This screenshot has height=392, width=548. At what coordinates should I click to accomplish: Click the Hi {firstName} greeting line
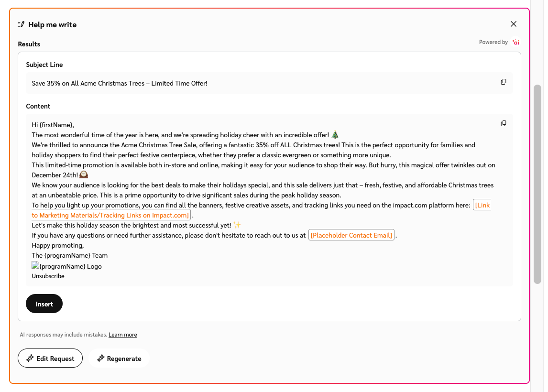click(x=53, y=125)
